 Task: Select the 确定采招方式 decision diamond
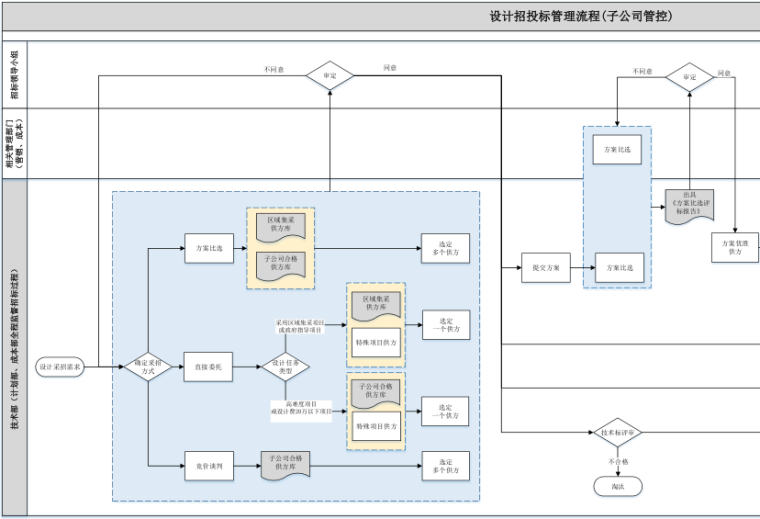148,367
